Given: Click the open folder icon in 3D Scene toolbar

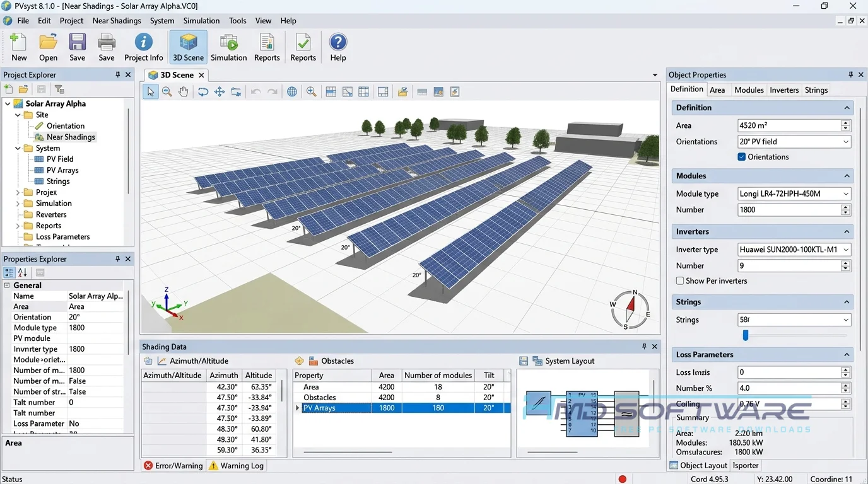Looking at the screenshot, I should [402, 91].
